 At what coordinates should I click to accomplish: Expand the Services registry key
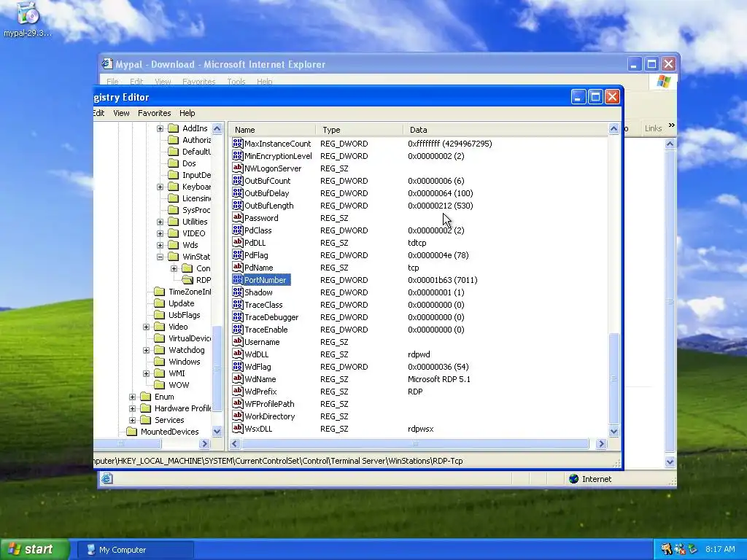pyautogui.click(x=133, y=420)
